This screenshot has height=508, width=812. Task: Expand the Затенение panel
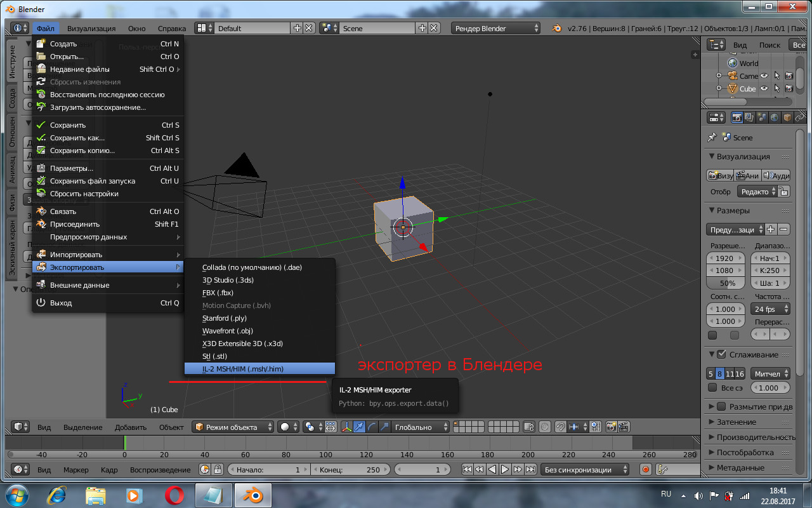[x=736, y=422]
